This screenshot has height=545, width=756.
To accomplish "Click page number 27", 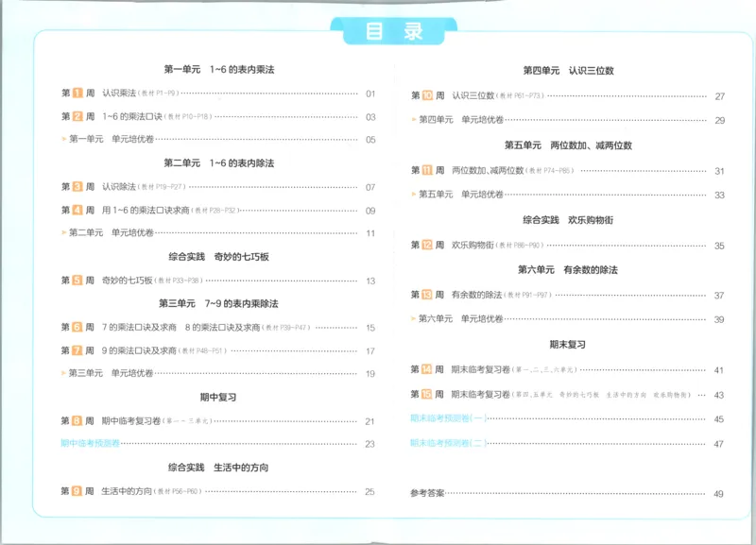I will pyautogui.click(x=720, y=96).
